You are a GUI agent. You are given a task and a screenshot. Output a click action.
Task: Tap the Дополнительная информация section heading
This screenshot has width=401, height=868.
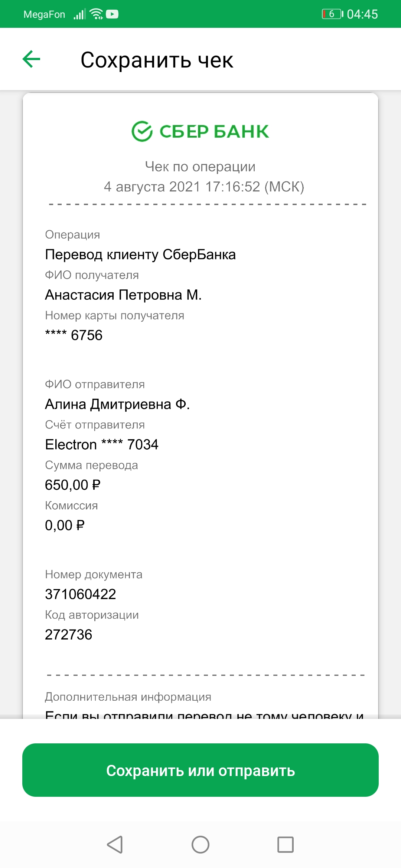tap(128, 697)
